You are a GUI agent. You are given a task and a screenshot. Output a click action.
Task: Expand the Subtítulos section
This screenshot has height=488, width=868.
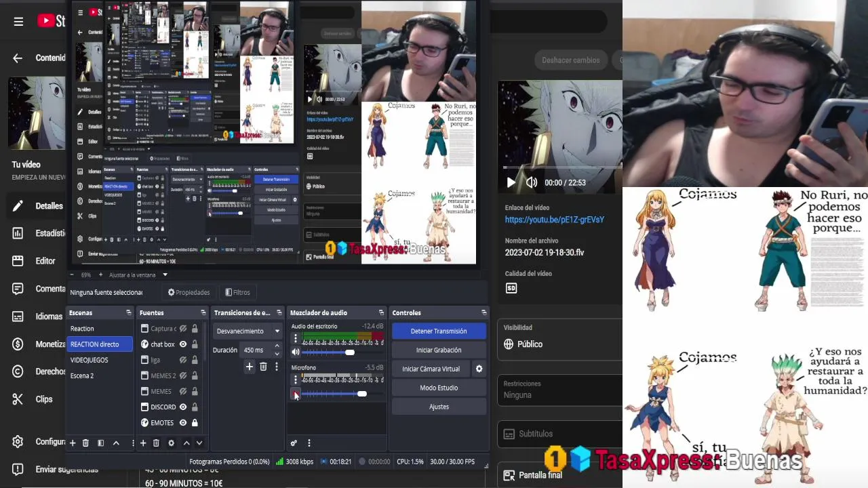click(x=561, y=434)
